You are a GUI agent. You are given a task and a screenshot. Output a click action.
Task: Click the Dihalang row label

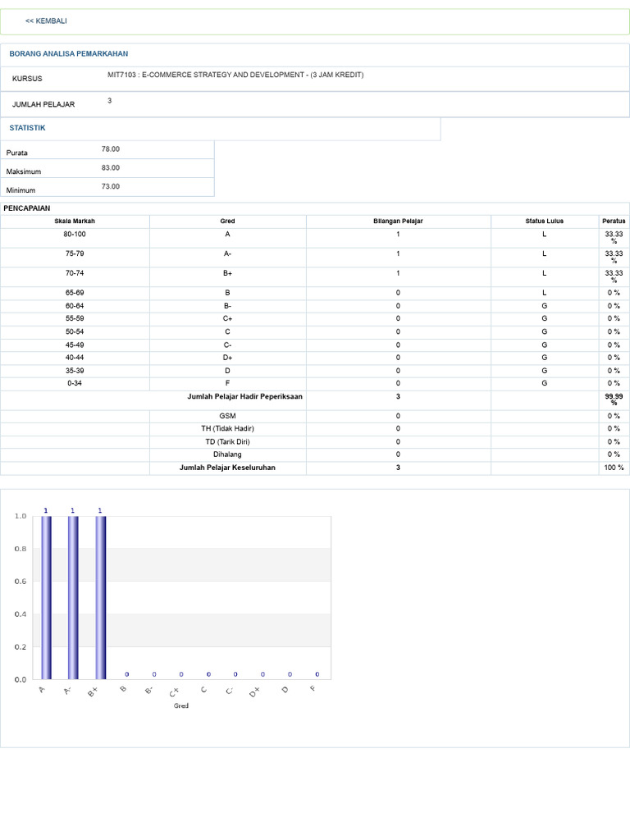pos(228,454)
